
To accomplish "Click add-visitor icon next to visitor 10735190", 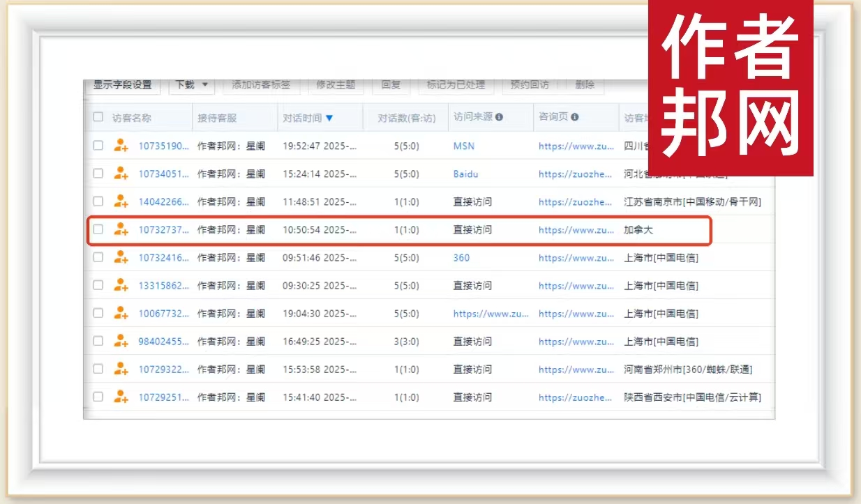I will click(x=121, y=146).
